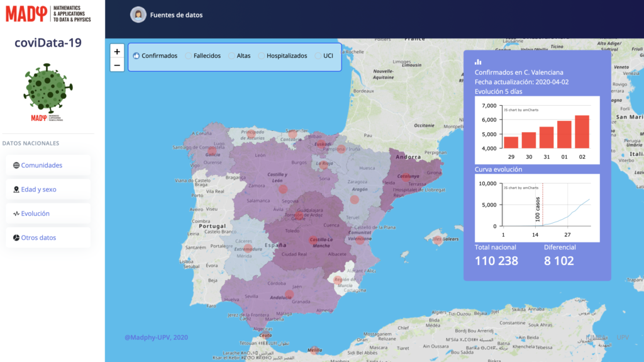Click the red circle marker on Castilla y León

[283, 188]
